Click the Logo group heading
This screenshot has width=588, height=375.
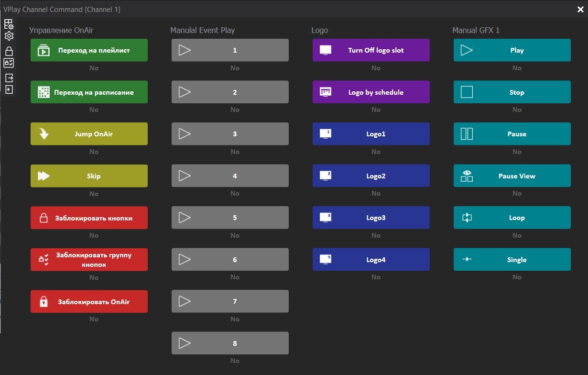pos(320,30)
